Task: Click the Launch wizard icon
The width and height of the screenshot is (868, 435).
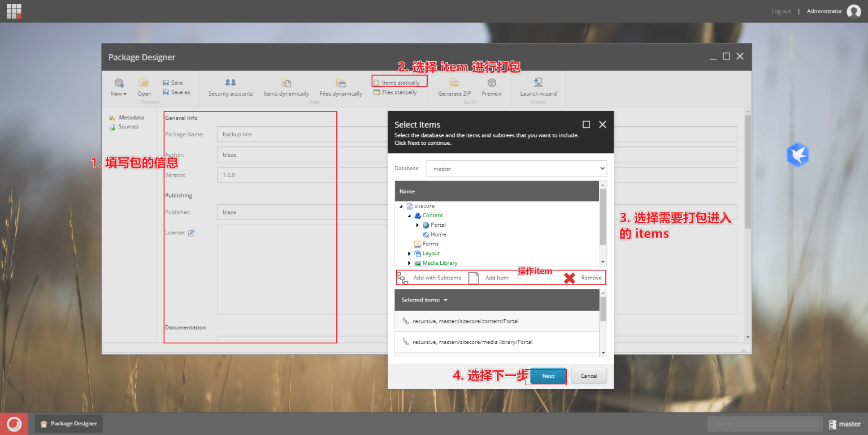Action: click(x=538, y=83)
